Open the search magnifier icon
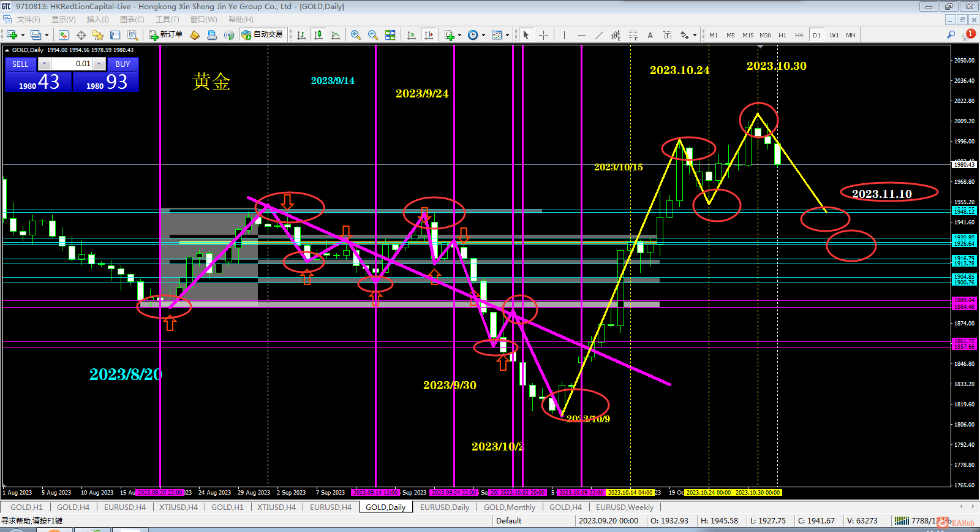The width and height of the screenshot is (980, 532). 951,35
